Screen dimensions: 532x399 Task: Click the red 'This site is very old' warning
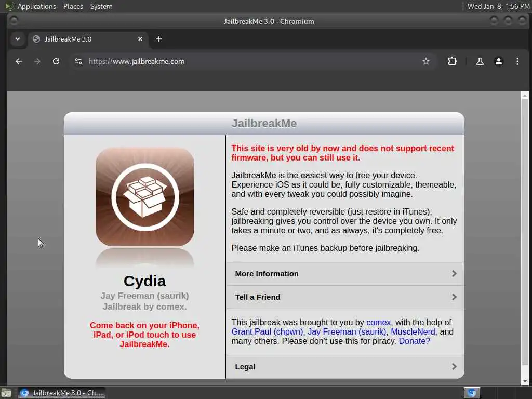343,153
